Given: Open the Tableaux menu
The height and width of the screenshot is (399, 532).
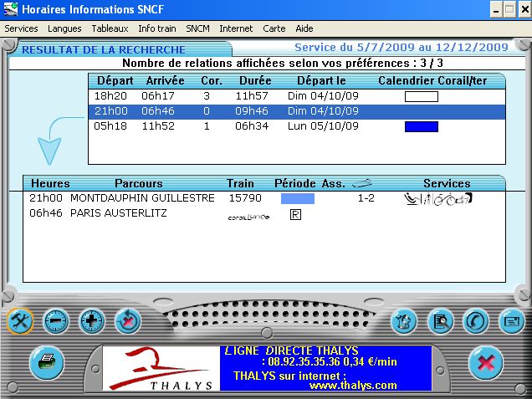Looking at the screenshot, I should [110, 28].
